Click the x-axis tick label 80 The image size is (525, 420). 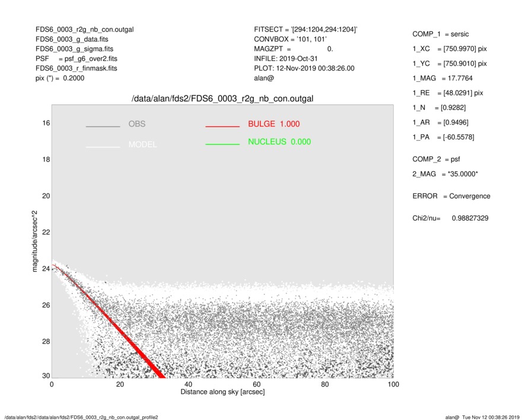click(x=324, y=384)
